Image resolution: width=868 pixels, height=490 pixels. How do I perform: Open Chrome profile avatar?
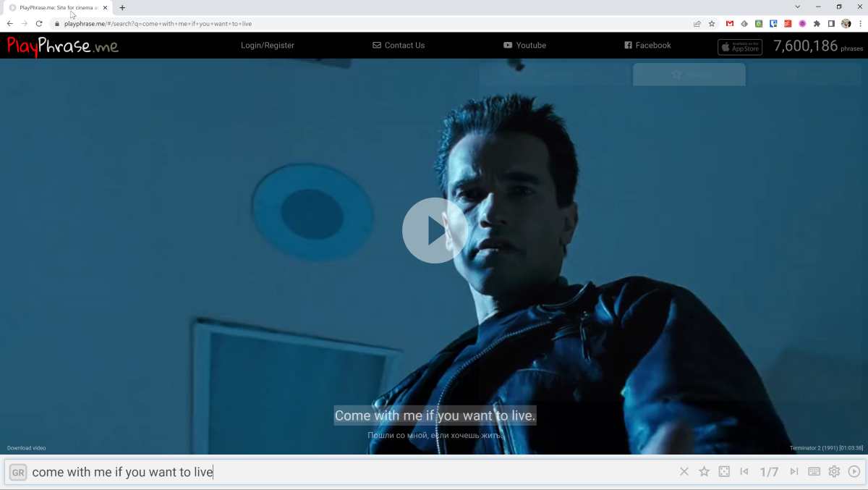[846, 23]
